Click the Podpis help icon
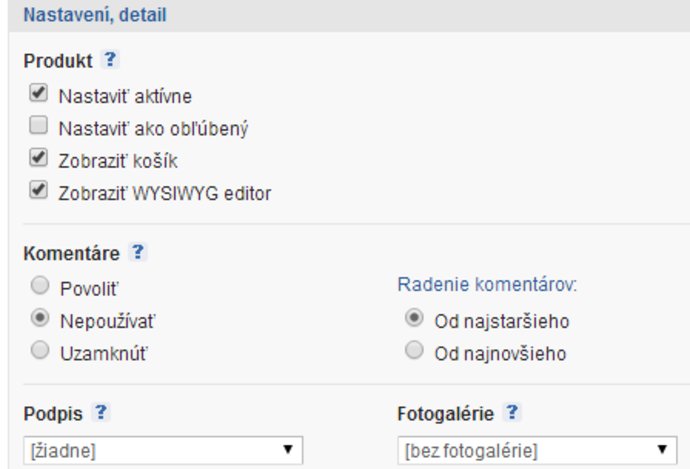The image size is (690, 469). (100, 412)
